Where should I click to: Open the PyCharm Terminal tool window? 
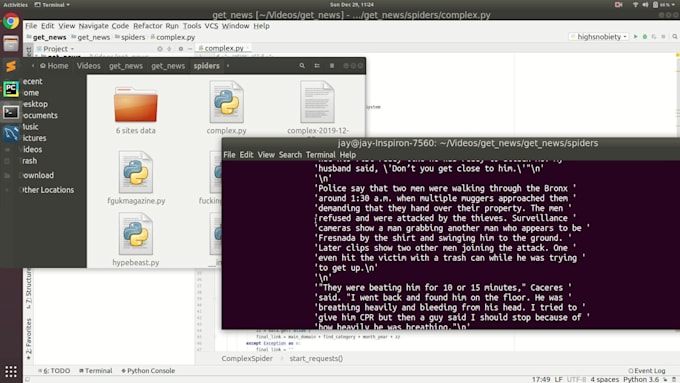(x=96, y=371)
